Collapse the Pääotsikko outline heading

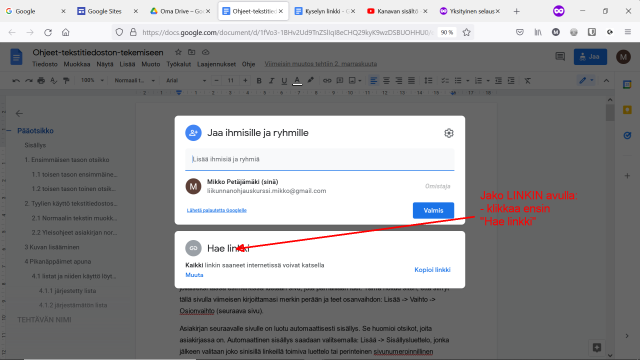[x=9, y=131]
